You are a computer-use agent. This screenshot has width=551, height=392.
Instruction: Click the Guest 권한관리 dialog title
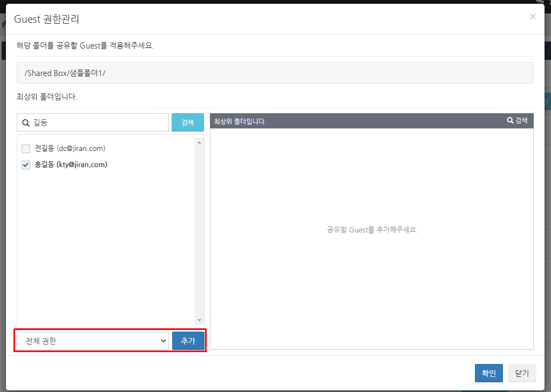click(x=47, y=19)
